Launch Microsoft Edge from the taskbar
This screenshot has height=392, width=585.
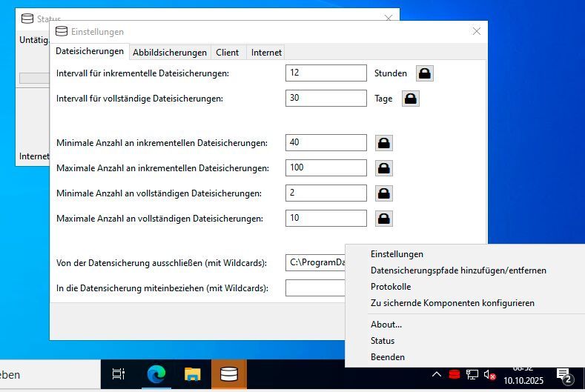click(156, 374)
